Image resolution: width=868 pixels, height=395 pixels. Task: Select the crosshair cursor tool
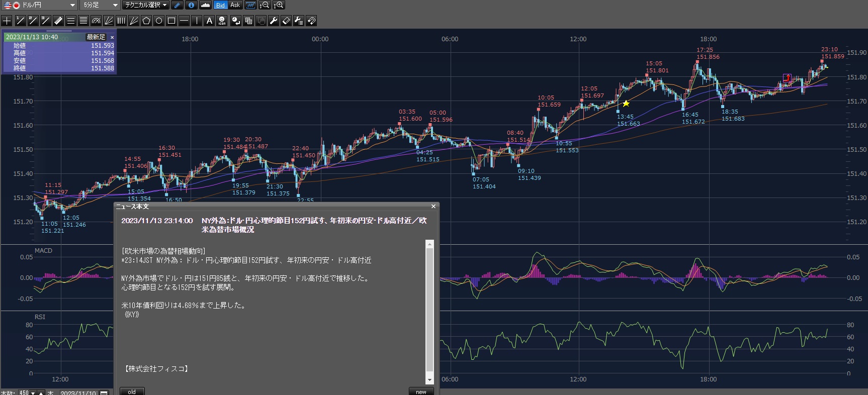(7, 21)
